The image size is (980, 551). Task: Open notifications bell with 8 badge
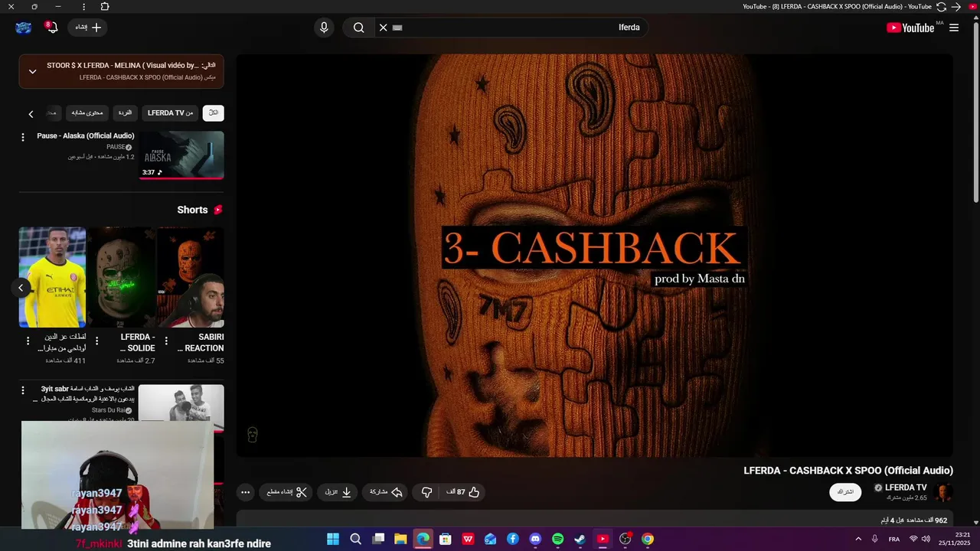pyautogui.click(x=52, y=28)
